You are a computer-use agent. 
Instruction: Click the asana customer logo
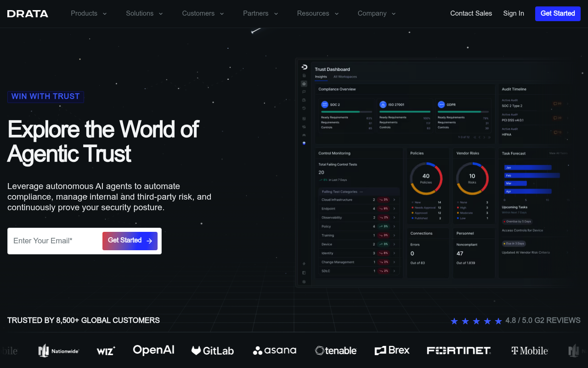click(x=275, y=351)
